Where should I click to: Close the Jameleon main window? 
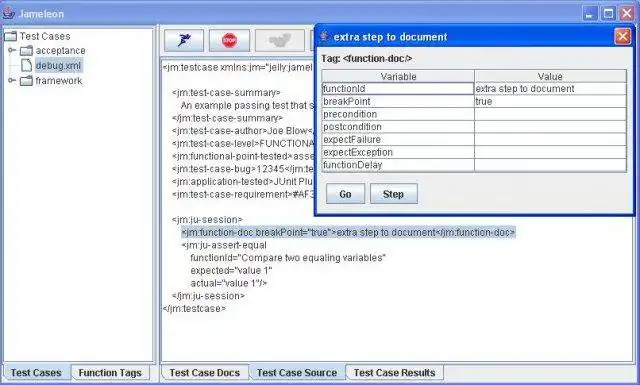tap(627, 13)
